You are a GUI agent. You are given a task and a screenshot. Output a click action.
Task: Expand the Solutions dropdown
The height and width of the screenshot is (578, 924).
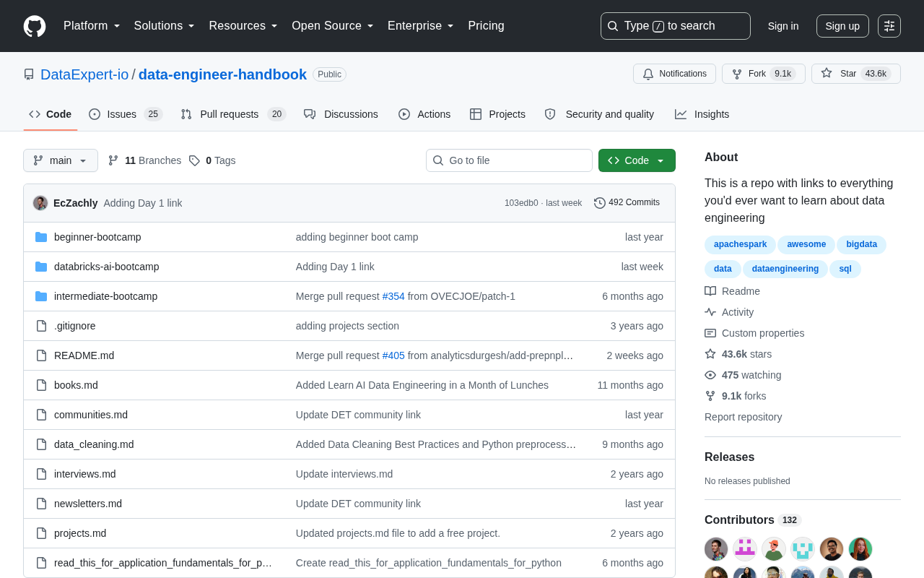(x=165, y=26)
